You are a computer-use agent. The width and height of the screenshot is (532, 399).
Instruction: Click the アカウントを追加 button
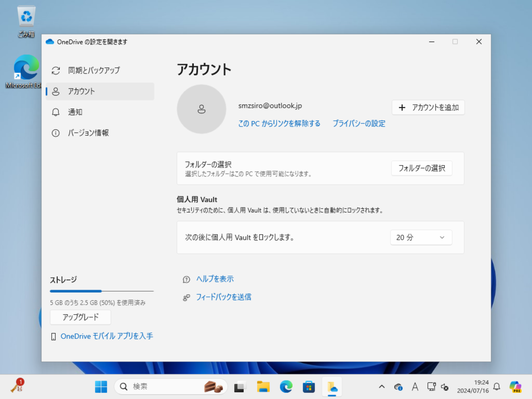(x=428, y=107)
